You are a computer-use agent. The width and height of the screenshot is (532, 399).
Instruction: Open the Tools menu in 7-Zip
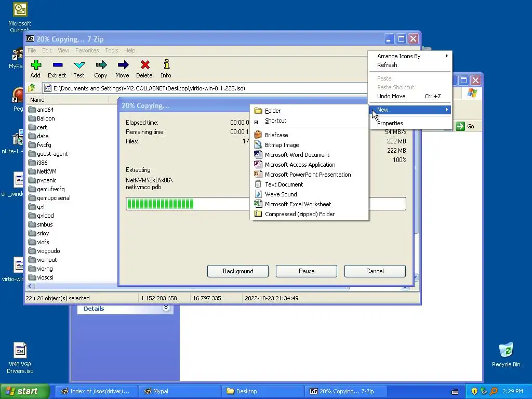point(112,50)
